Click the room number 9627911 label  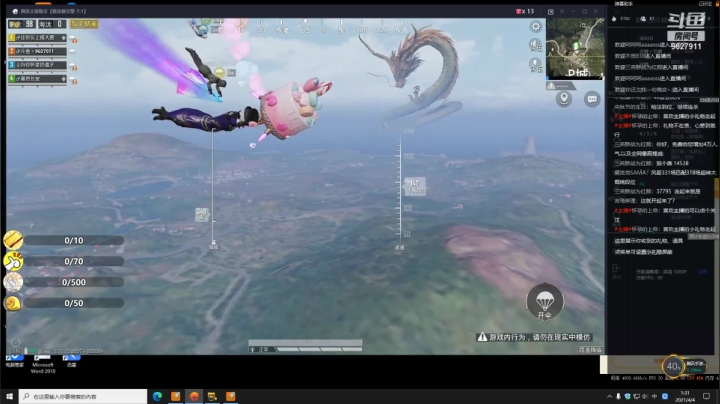[686, 46]
